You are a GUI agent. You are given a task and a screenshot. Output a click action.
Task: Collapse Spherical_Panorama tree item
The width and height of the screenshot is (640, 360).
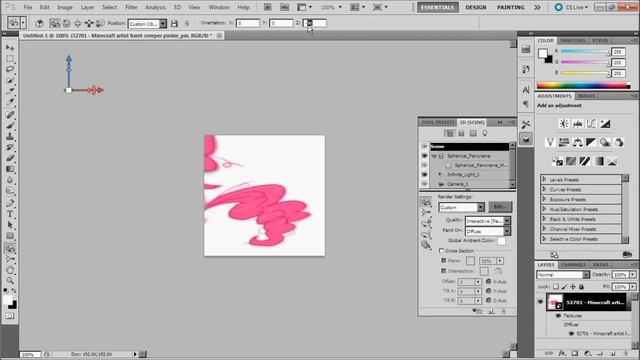click(x=434, y=156)
